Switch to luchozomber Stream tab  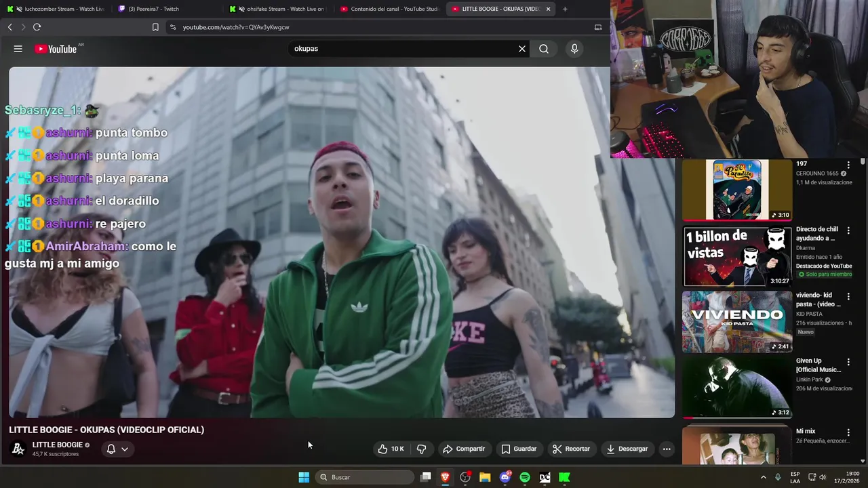pyautogui.click(x=56, y=9)
